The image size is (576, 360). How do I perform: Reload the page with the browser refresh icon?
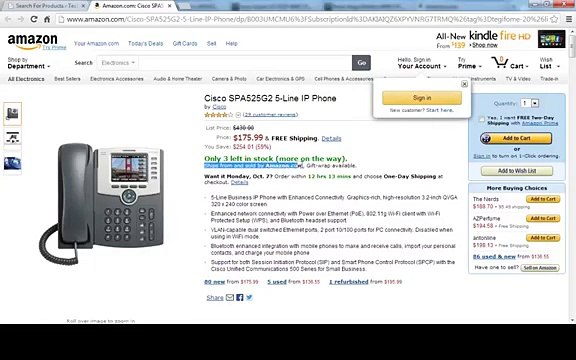[34, 19]
